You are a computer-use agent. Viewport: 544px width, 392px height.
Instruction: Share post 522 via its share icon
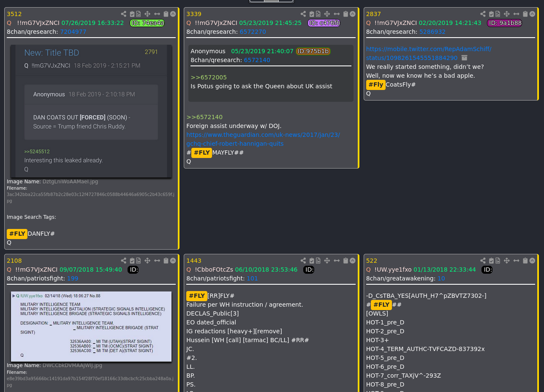pyautogui.click(x=483, y=261)
